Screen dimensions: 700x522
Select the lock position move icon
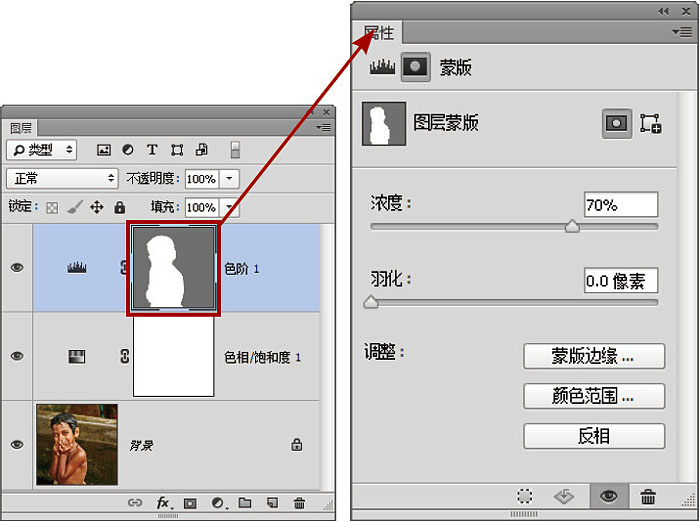(97, 207)
